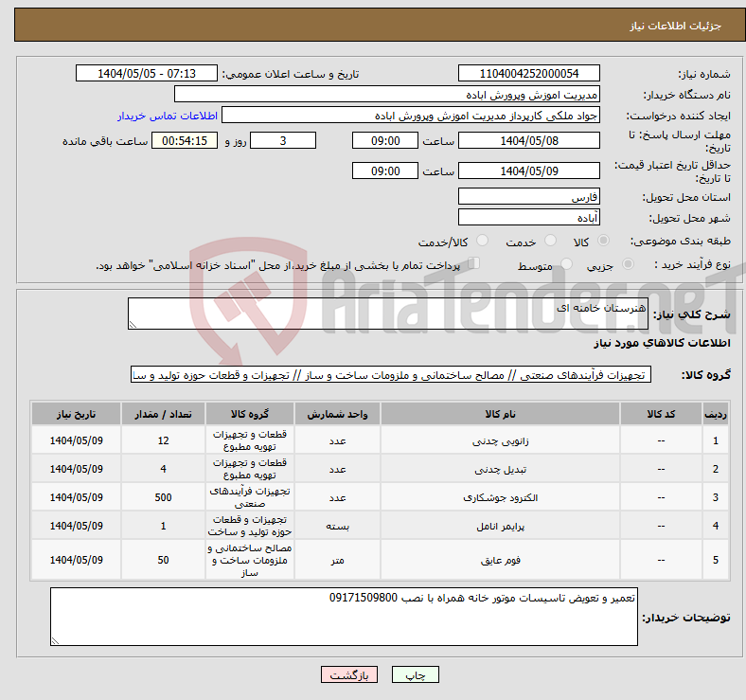This screenshot has height=700, width=746.
Task: Click the چاپ print button
Action: pyautogui.click(x=416, y=674)
